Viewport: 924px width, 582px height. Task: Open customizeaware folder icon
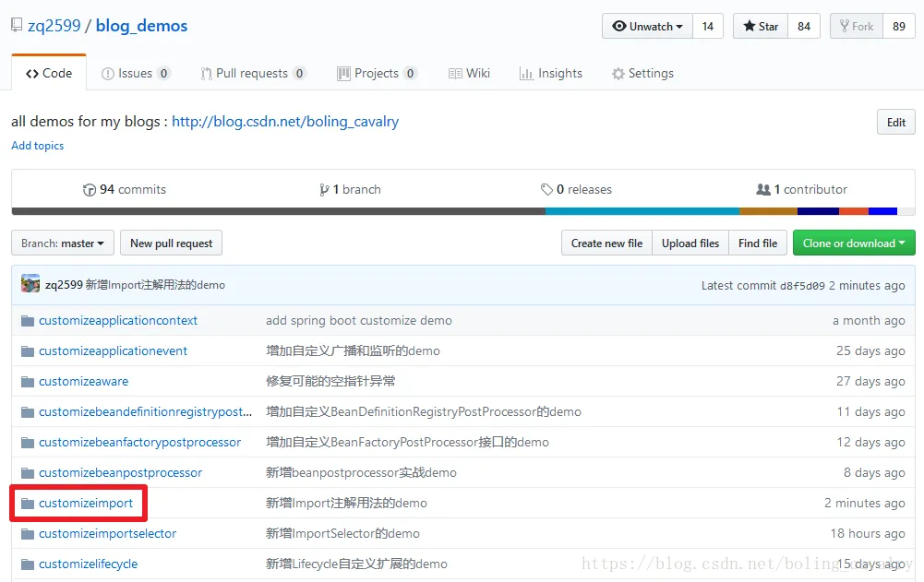(27, 382)
